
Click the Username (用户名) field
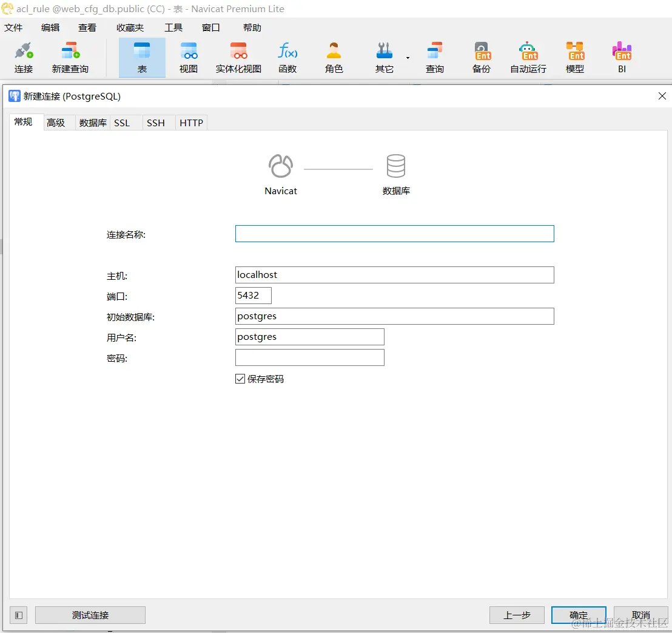[x=310, y=337]
